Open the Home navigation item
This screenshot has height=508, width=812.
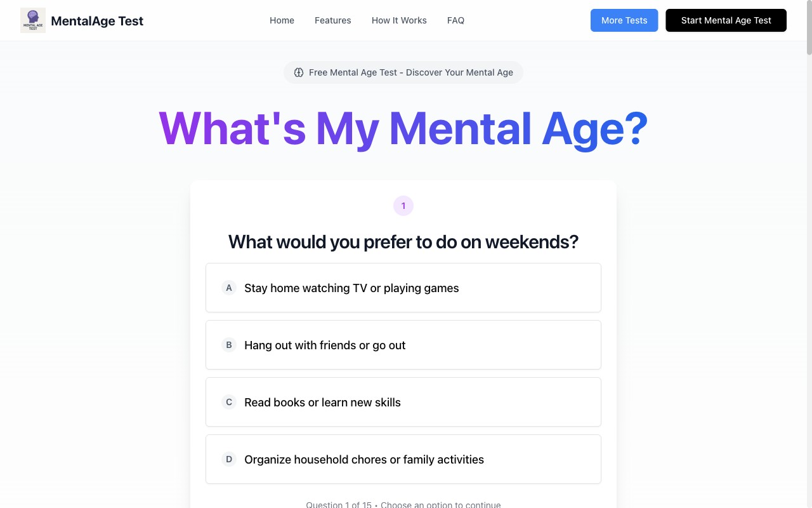coord(282,20)
